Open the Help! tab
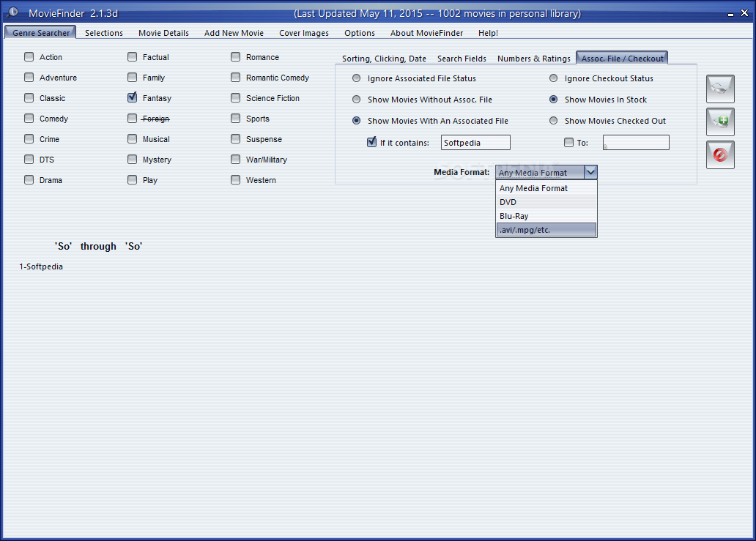 488,33
